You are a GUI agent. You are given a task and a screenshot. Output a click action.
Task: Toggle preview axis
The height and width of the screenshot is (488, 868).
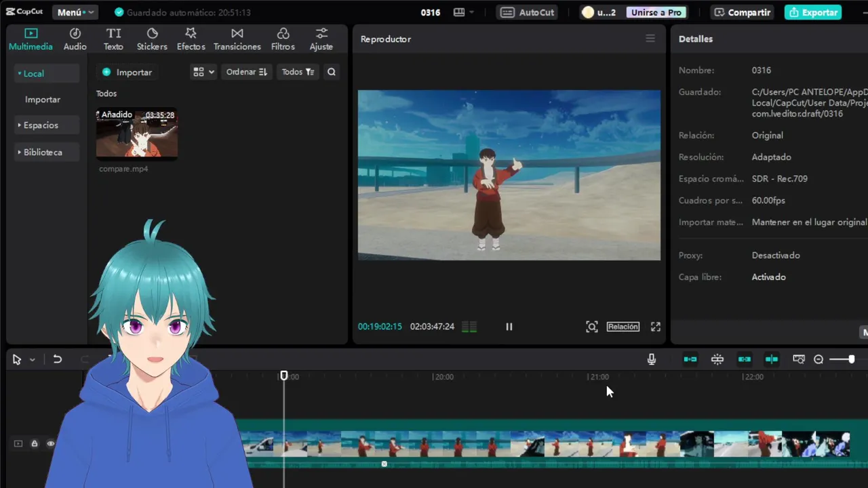point(772,359)
